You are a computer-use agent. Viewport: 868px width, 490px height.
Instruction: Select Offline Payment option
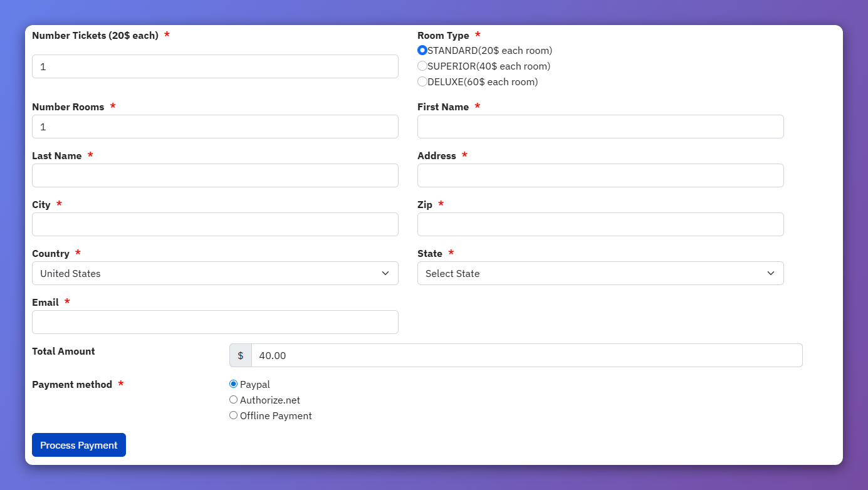coord(234,415)
